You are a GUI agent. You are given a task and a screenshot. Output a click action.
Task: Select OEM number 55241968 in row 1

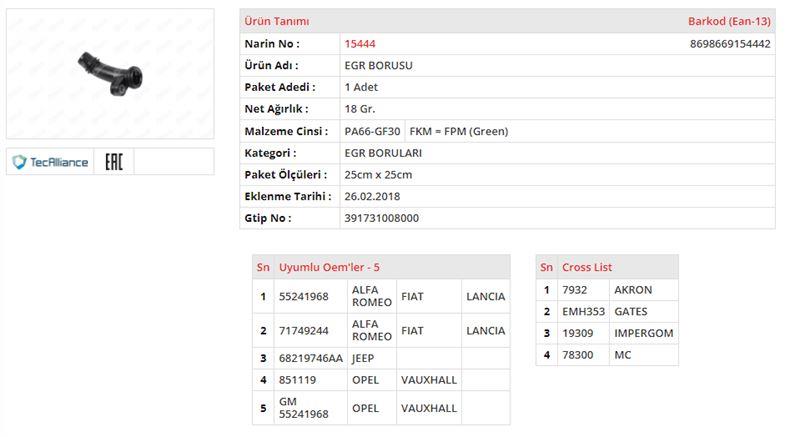click(304, 296)
